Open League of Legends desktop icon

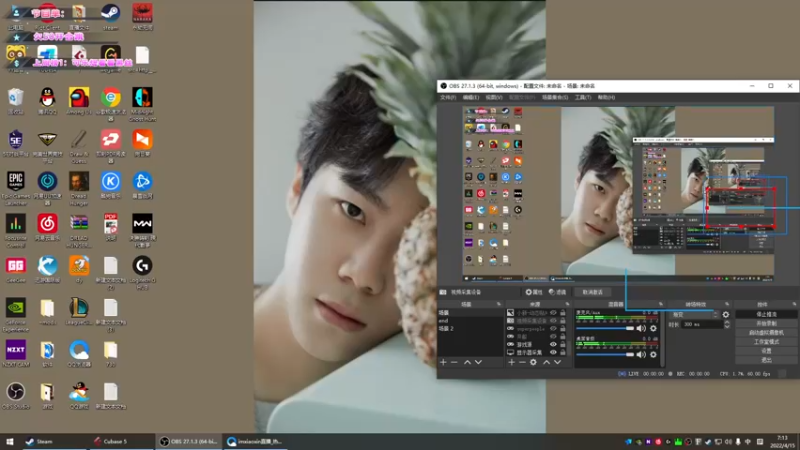[79, 311]
